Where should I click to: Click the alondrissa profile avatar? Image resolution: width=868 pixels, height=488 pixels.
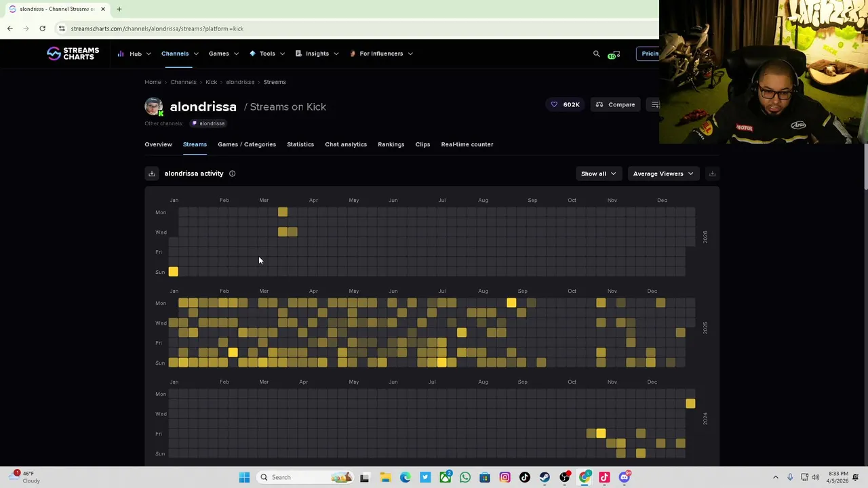[x=154, y=106]
